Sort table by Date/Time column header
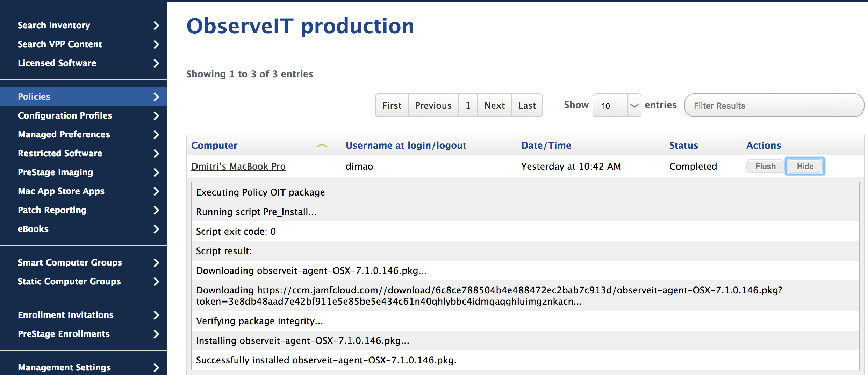This screenshot has width=868, height=375. pyautogui.click(x=546, y=146)
